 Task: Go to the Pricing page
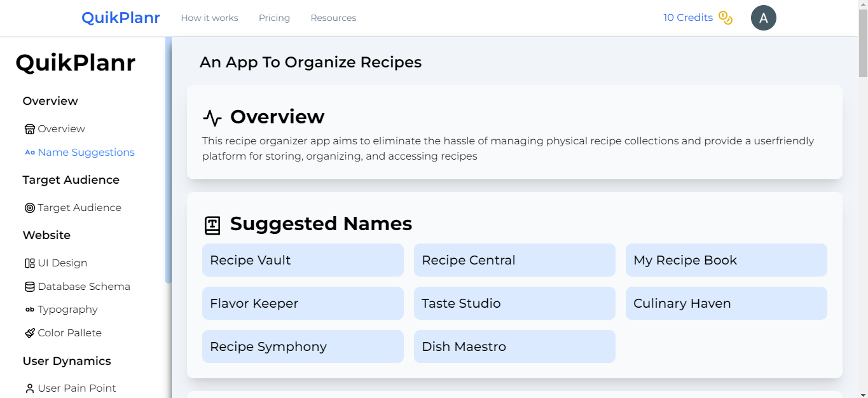pos(274,18)
